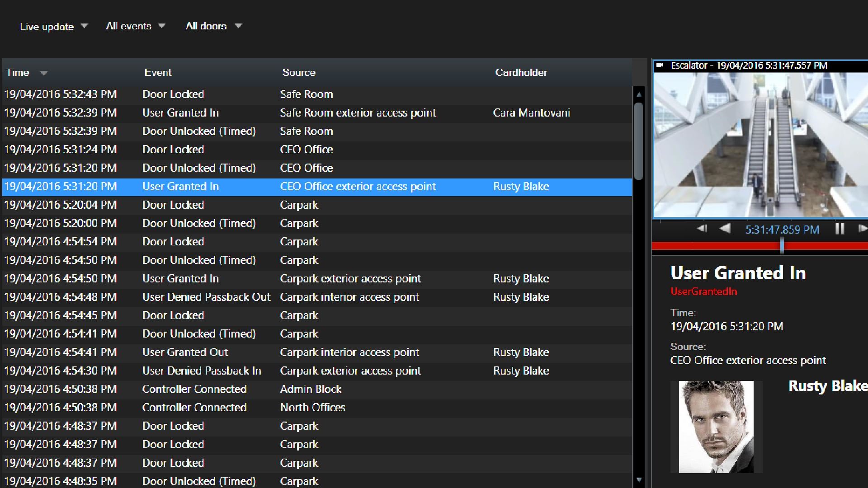868x488 pixels.
Task: Click the User Granted In details heading
Action: click(x=738, y=273)
